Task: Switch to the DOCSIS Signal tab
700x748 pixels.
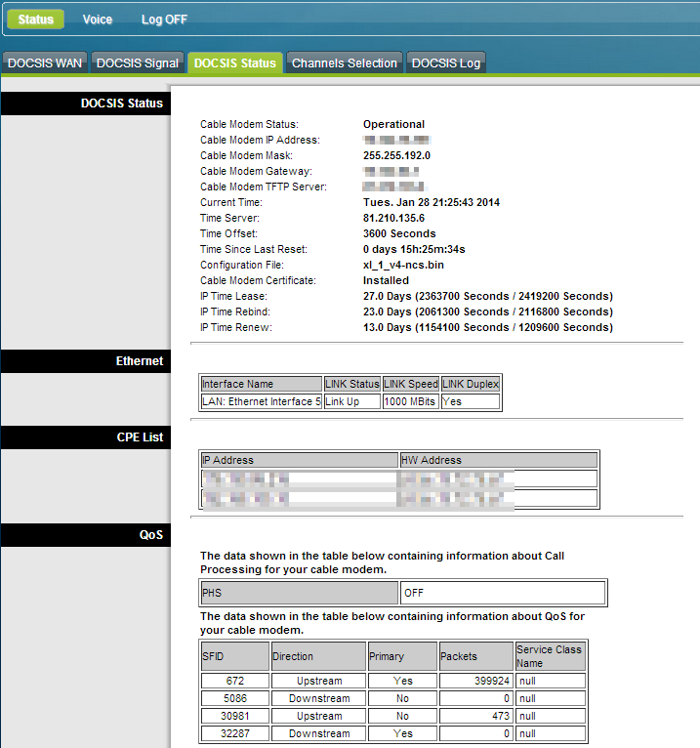Action: coord(138,63)
